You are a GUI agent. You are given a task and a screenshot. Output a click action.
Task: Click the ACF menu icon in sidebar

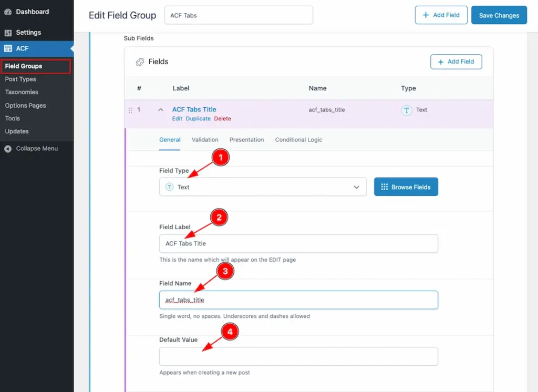tap(8, 48)
